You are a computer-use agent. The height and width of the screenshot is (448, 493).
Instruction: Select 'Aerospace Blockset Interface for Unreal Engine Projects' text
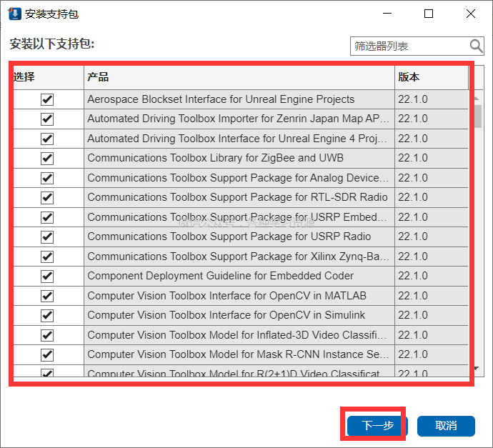pyautogui.click(x=221, y=99)
